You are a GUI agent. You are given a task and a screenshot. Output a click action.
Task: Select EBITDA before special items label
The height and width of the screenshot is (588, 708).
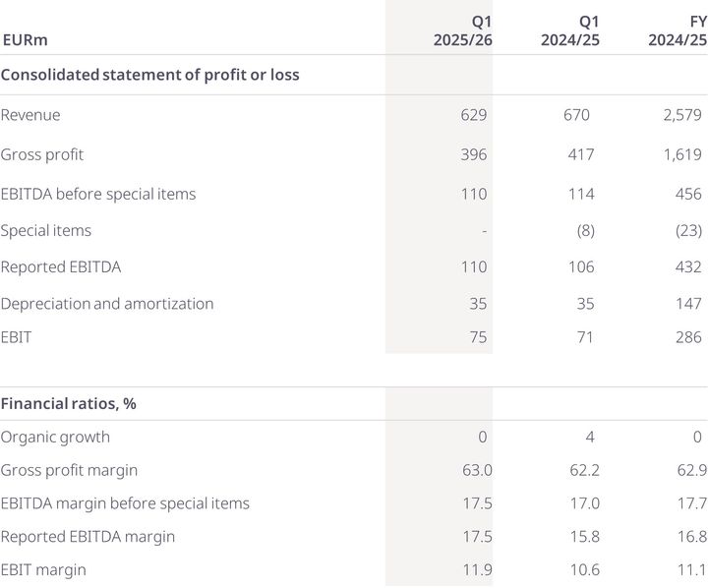pos(98,194)
